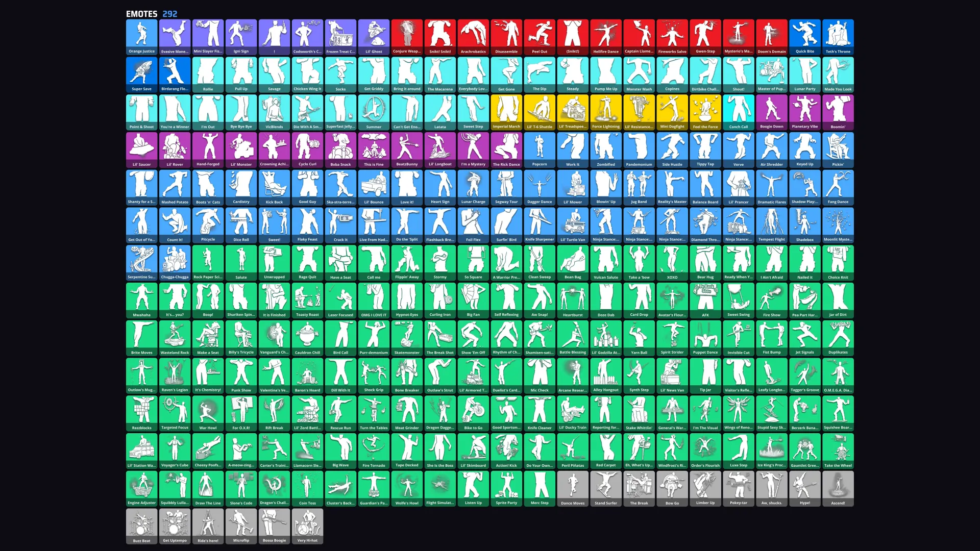
Task: Select the Force Lightning emote
Action: 606,112
